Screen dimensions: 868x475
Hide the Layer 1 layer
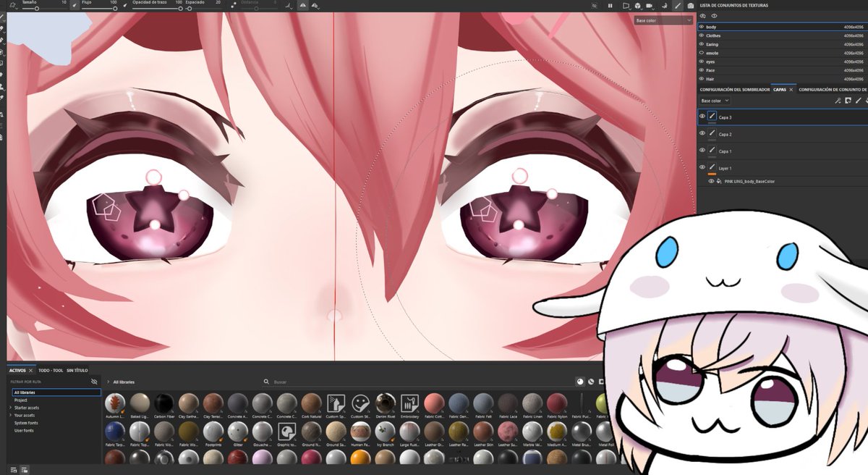click(702, 167)
